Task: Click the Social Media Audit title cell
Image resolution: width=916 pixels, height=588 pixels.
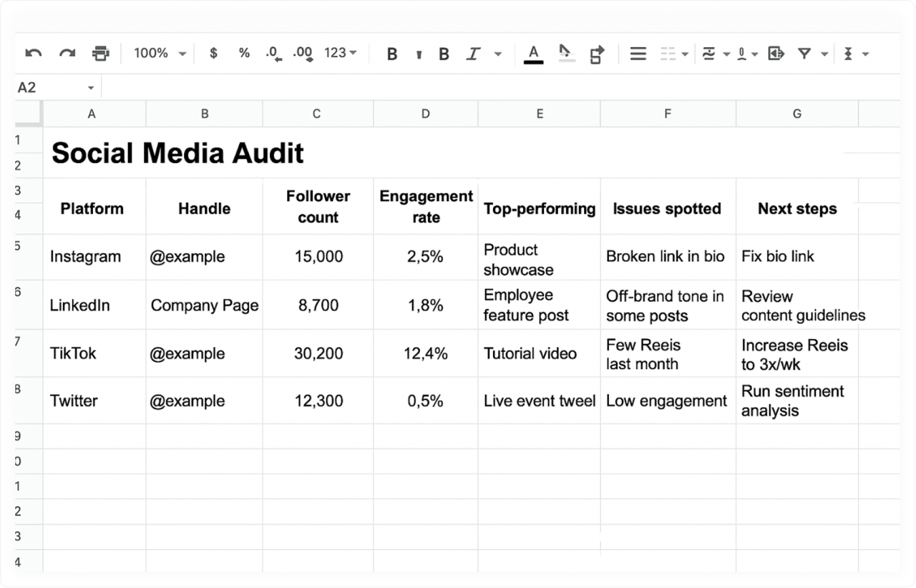Action: [177, 153]
